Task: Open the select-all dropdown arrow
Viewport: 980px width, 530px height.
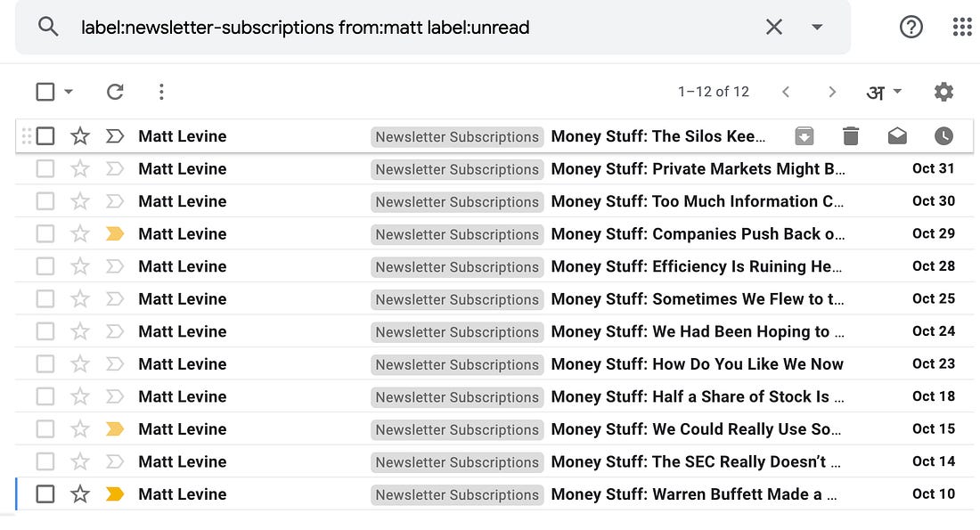Action: 68,92
